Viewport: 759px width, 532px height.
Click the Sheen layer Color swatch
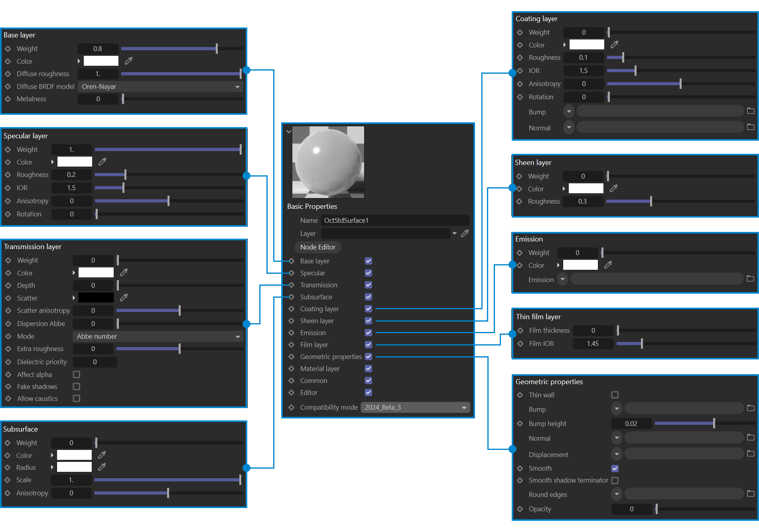586,188
